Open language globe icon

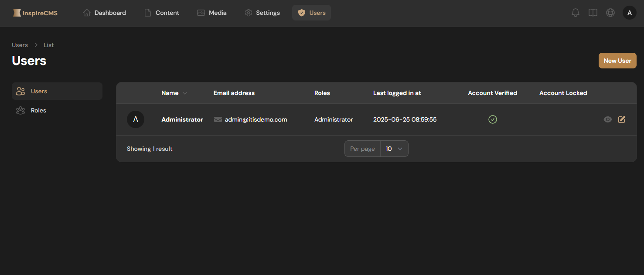tap(610, 13)
